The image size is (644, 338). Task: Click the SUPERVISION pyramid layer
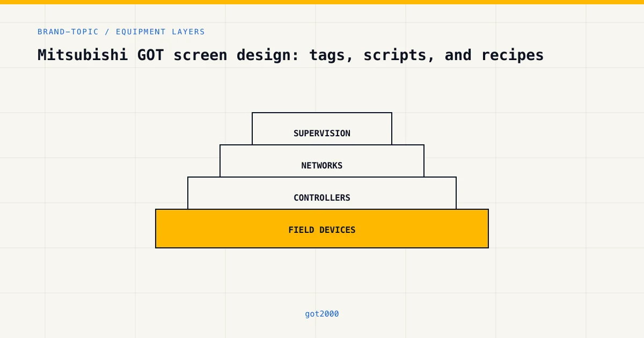[322, 129]
